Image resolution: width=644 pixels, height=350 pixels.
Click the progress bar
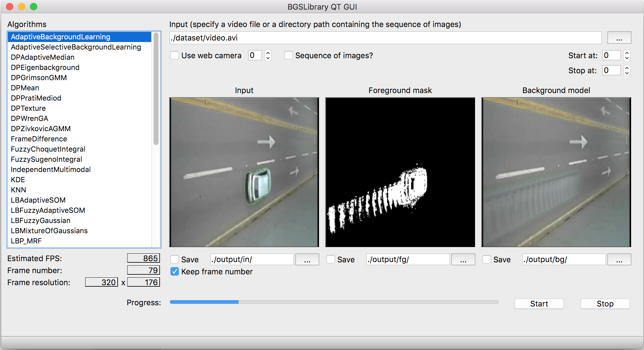(334, 302)
